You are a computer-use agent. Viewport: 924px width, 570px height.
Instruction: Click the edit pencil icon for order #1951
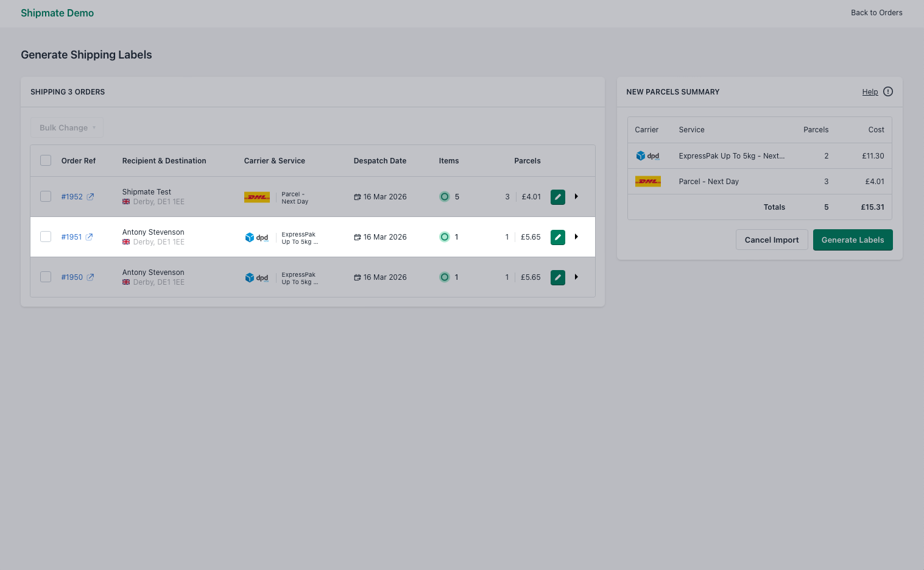pos(557,237)
